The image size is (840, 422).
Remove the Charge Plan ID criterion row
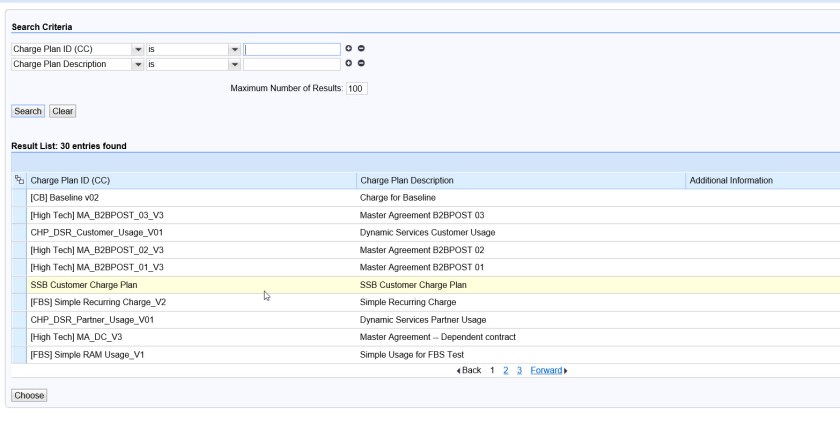tap(361, 48)
